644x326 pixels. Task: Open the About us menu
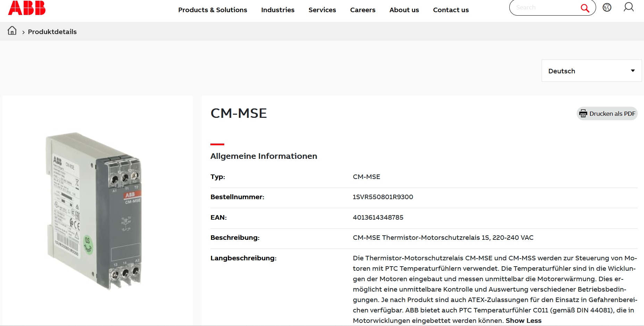point(404,10)
